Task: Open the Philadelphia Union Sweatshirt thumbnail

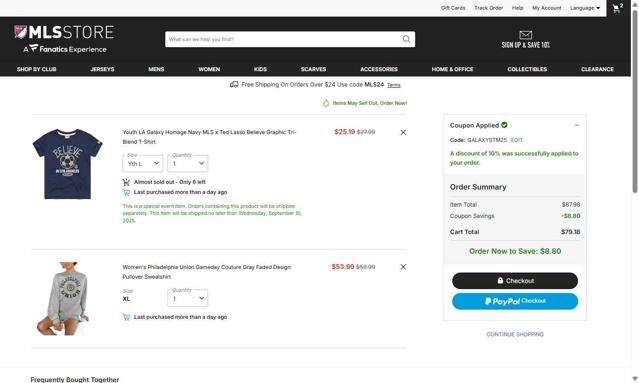Action: pos(63,299)
